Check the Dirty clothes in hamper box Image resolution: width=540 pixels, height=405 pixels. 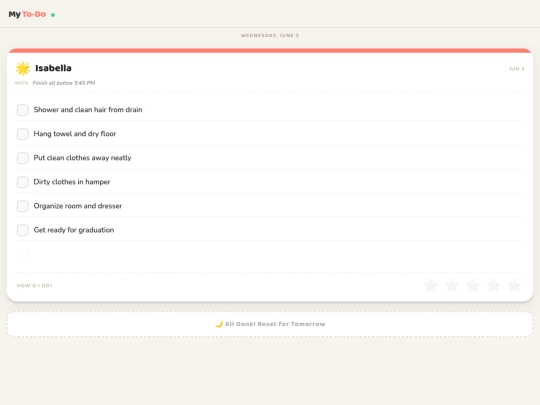(23, 182)
